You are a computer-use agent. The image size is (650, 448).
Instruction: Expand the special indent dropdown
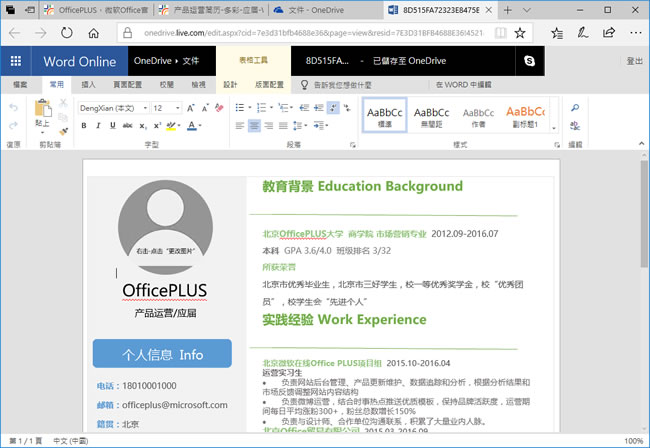click(x=327, y=125)
